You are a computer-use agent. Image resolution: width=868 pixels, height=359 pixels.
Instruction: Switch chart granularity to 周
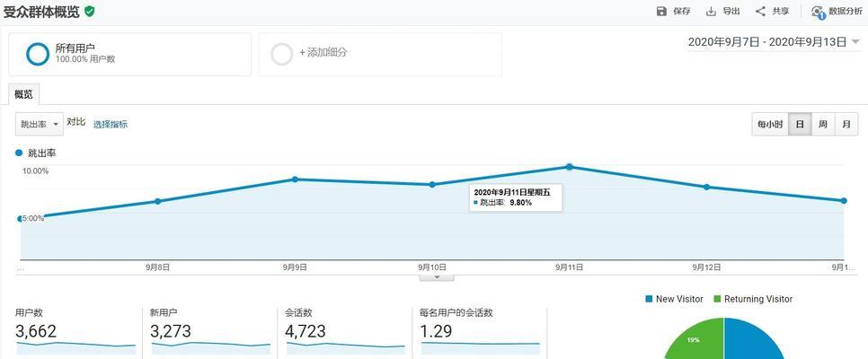coord(823,124)
